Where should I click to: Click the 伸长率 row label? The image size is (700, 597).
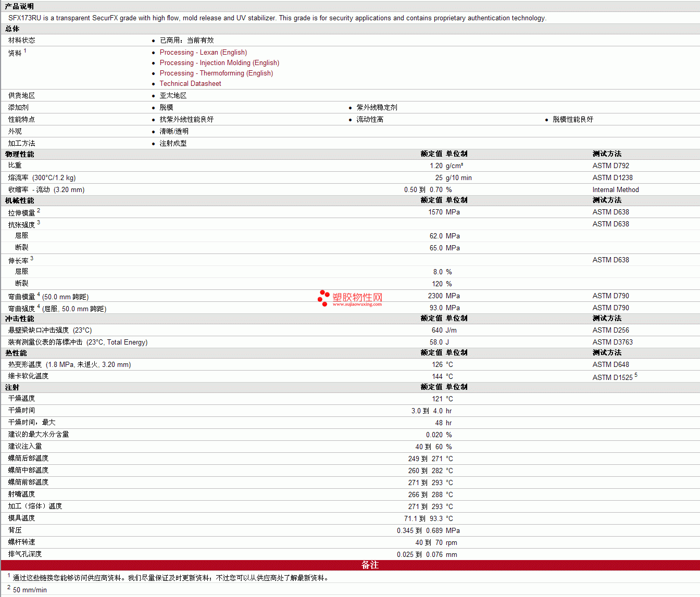pos(18,260)
